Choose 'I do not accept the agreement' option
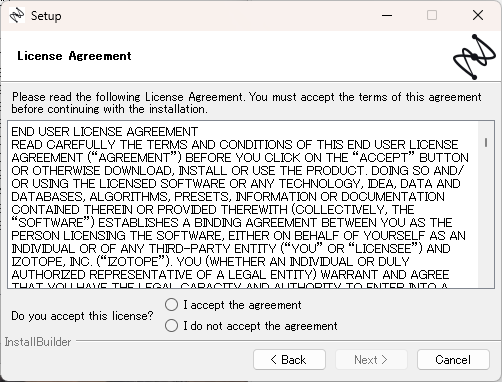This screenshot has width=502, height=382. [171, 326]
